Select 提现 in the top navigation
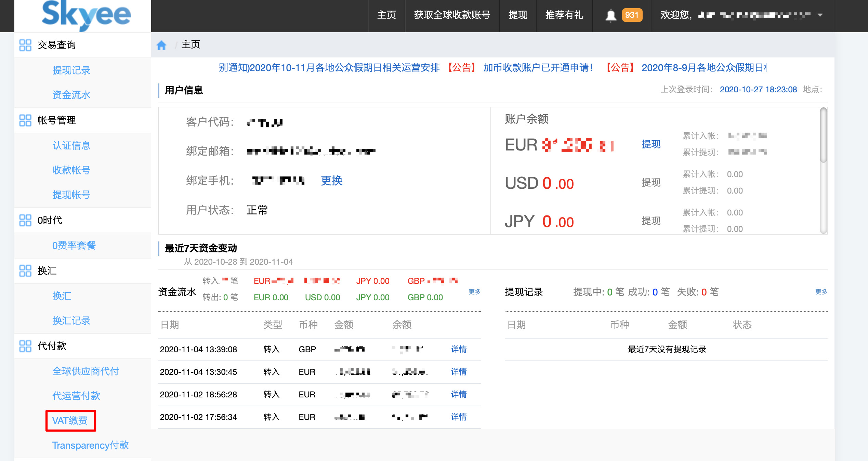Image resolution: width=868 pixels, height=461 pixels. 518,15
